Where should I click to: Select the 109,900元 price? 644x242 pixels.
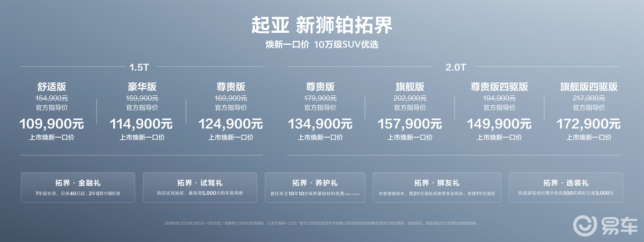coord(52,124)
